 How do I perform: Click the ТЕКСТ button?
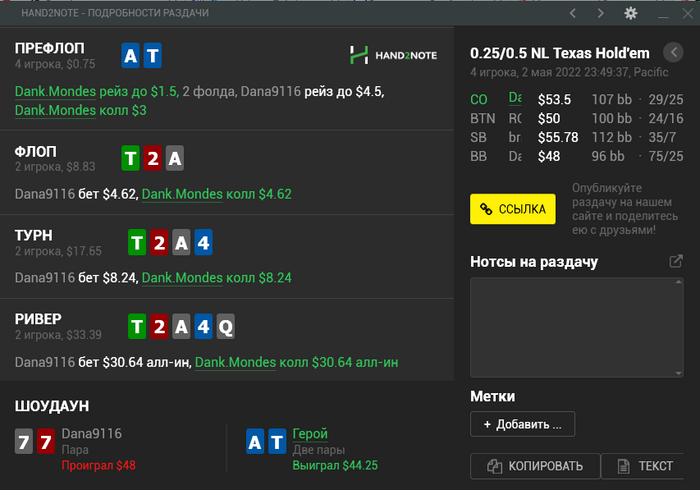pos(643,466)
